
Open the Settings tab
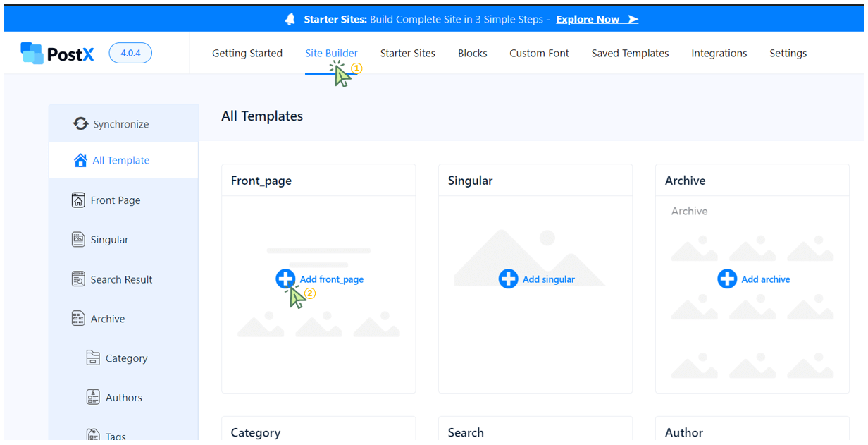pyautogui.click(x=788, y=53)
